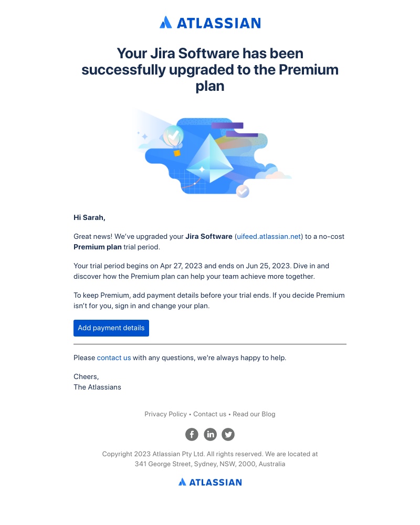Click the greeting line addressed to Sarah
This screenshot has width=420, height=525.
click(x=89, y=217)
